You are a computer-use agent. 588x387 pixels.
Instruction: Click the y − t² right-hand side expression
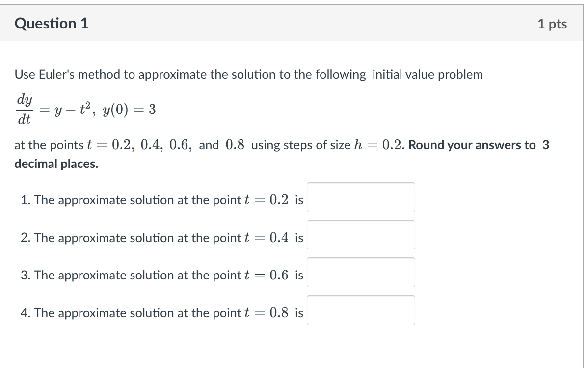pyautogui.click(x=72, y=109)
